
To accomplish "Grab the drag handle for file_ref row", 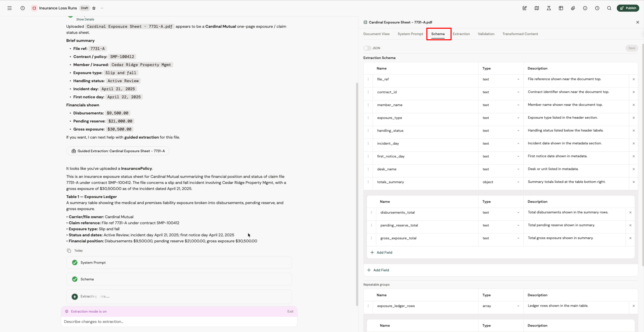I will 368,79.
